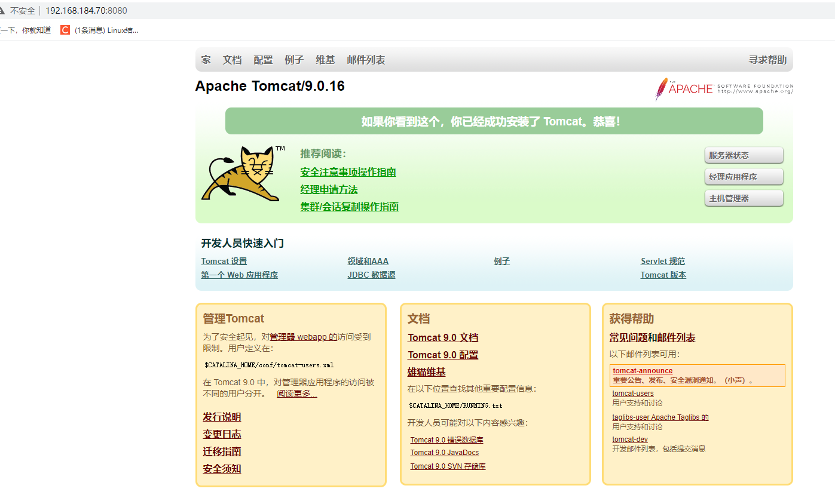
Task: Open the tomcat-announce mailing list link
Action: (x=643, y=371)
